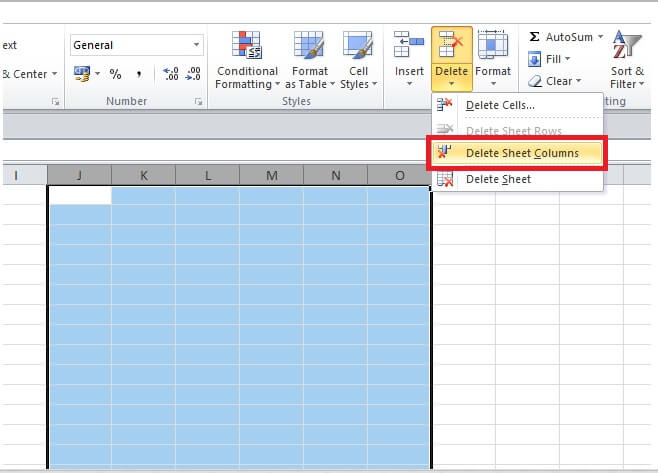Viewport: 658px width, 473px height.
Task: Click the Delete Sheet Columns icon
Action: click(444, 152)
